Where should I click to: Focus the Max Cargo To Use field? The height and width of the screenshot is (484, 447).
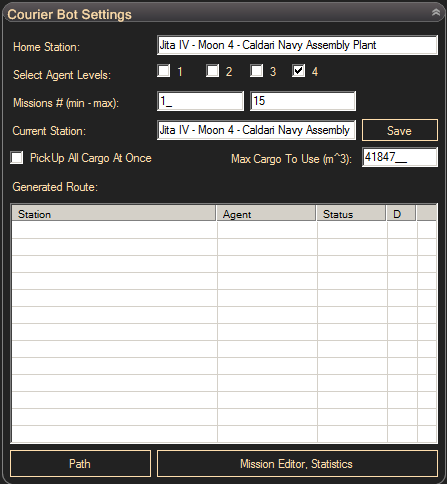[x=400, y=157]
